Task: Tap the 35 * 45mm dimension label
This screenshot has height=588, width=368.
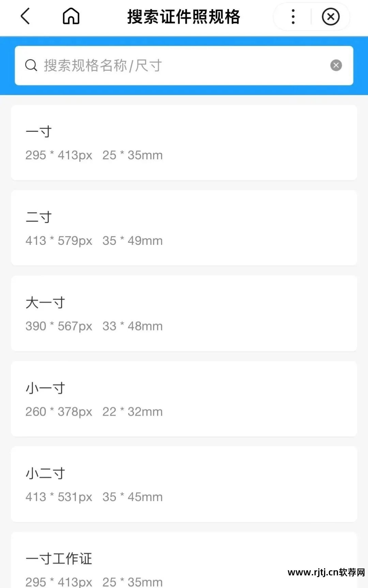Action: tap(133, 497)
